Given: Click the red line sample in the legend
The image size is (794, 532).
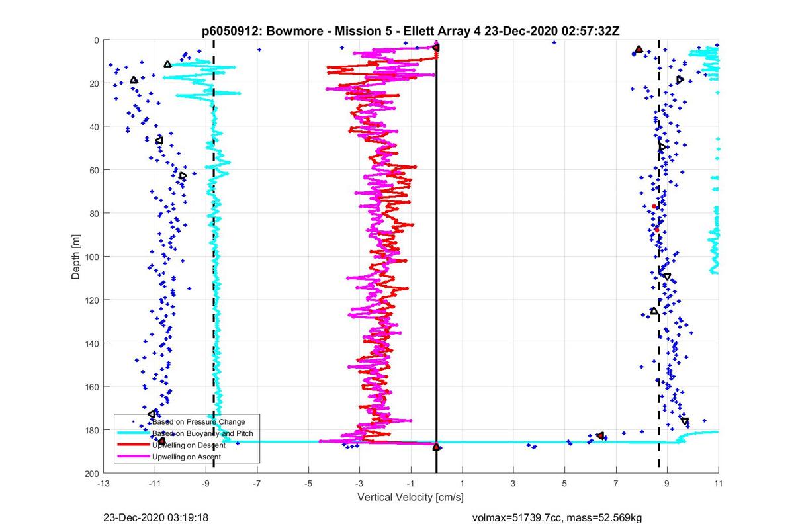Looking at the screenshot, I should click(x=134, y=445).
